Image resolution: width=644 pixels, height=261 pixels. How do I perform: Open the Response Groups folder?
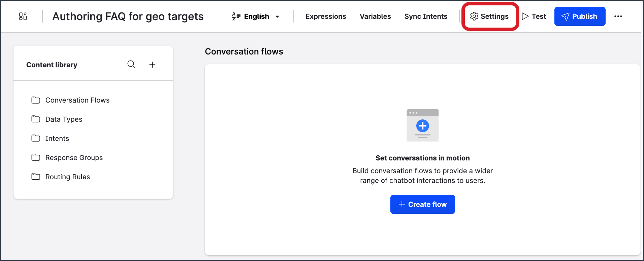(x=74, y=158)
